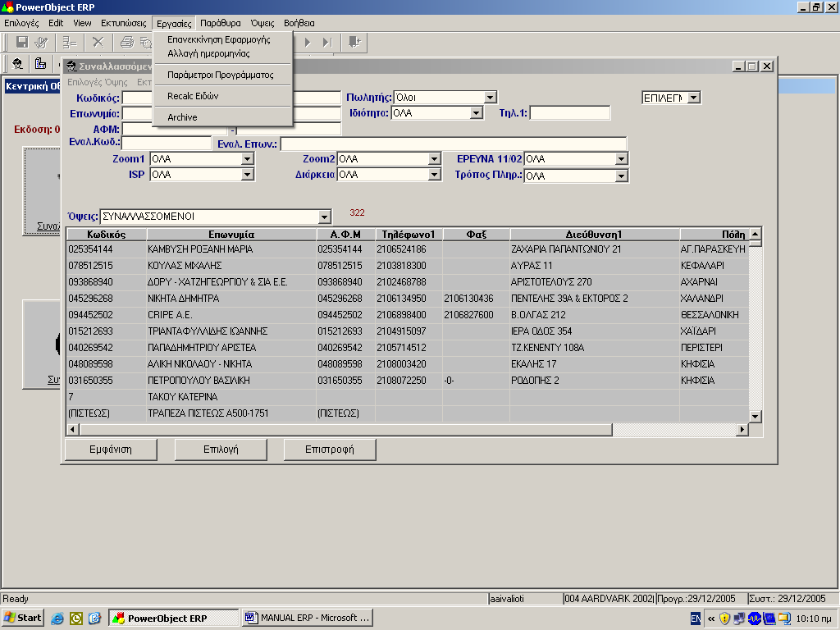Open the Βοήθεια menu
Viewport: 840px width, 630px height.
(x=299, y=23)
